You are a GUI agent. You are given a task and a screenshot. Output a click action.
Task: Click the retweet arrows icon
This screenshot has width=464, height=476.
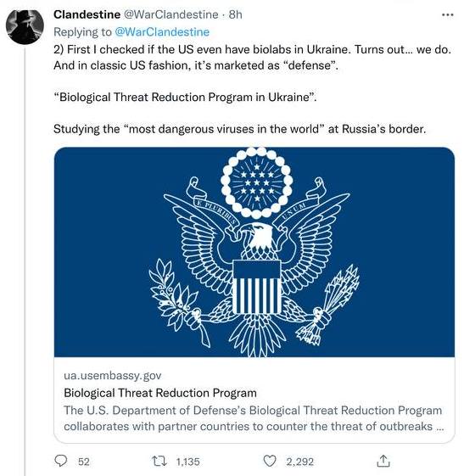click(159, 461)
